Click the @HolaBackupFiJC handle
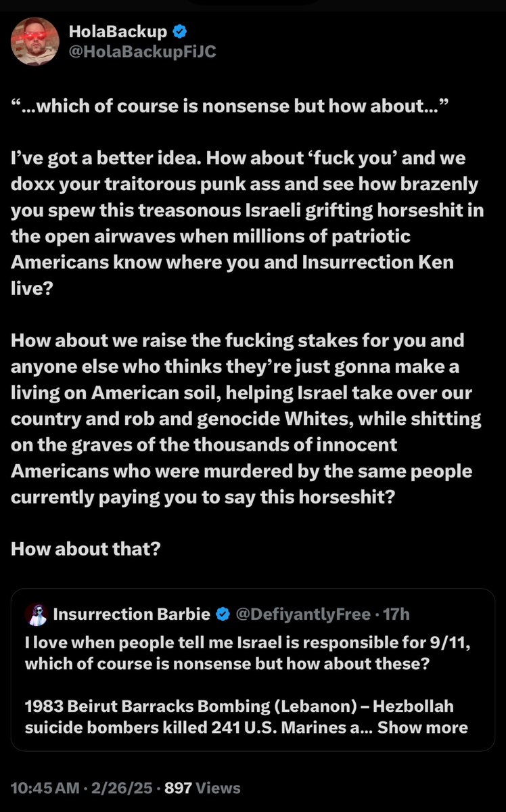 pyautogui.click(x=142, y=51)
